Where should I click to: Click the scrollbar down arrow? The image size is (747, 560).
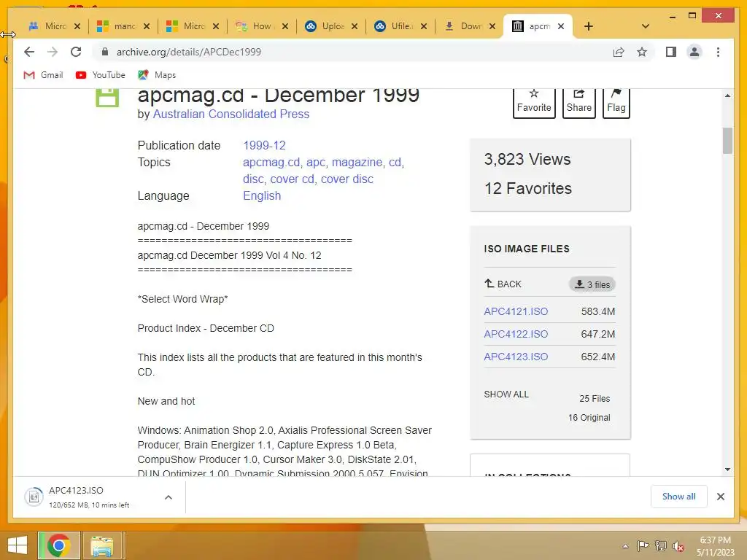coord(727,470)
